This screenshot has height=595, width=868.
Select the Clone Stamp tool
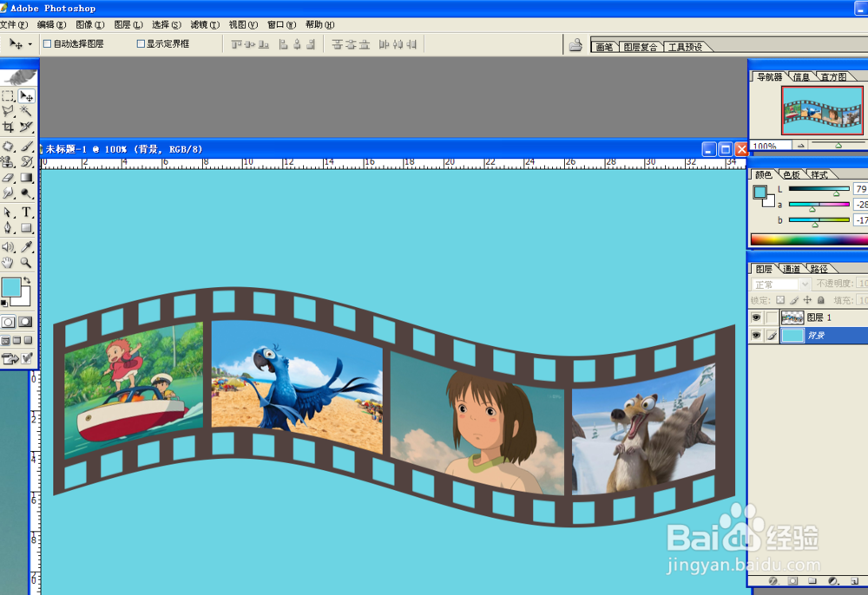pyautogui.click(x=8, y=162)
